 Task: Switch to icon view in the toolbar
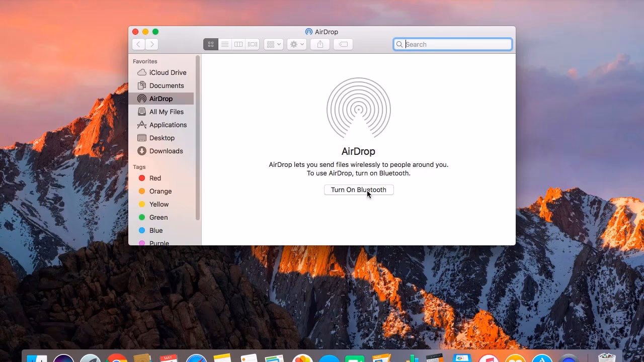point(210,44)
